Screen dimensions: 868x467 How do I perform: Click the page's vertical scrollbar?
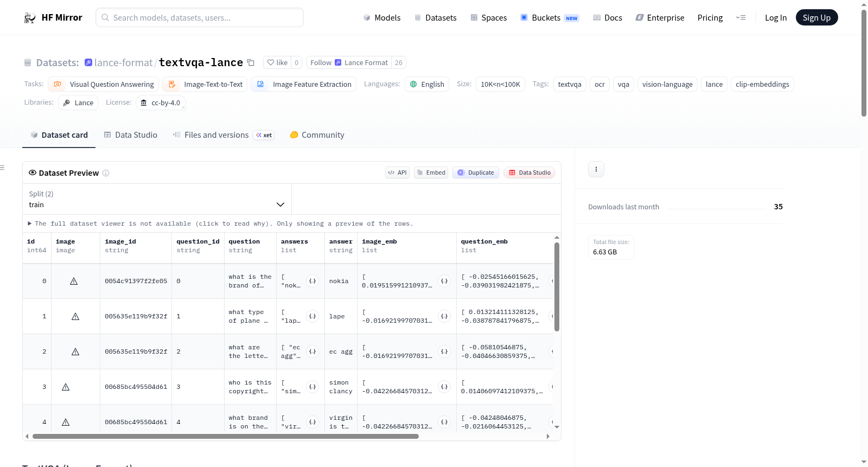[x=864, y=62]
